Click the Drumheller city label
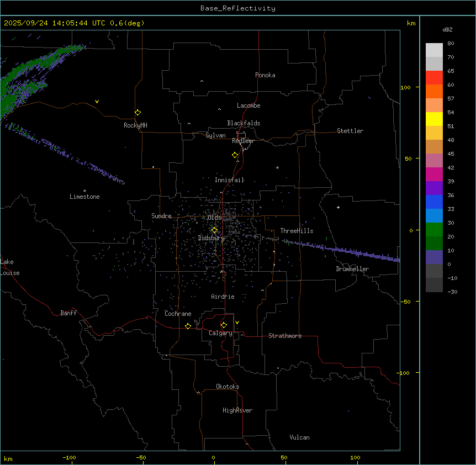This screenshot has width=476, height=465. (352, 269)
